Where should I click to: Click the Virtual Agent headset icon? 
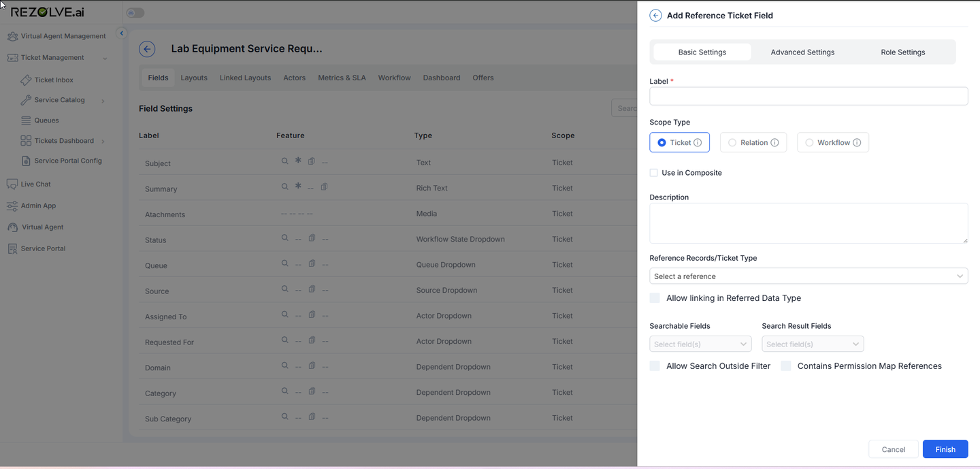pyautogui.click(x=12, y=227)
